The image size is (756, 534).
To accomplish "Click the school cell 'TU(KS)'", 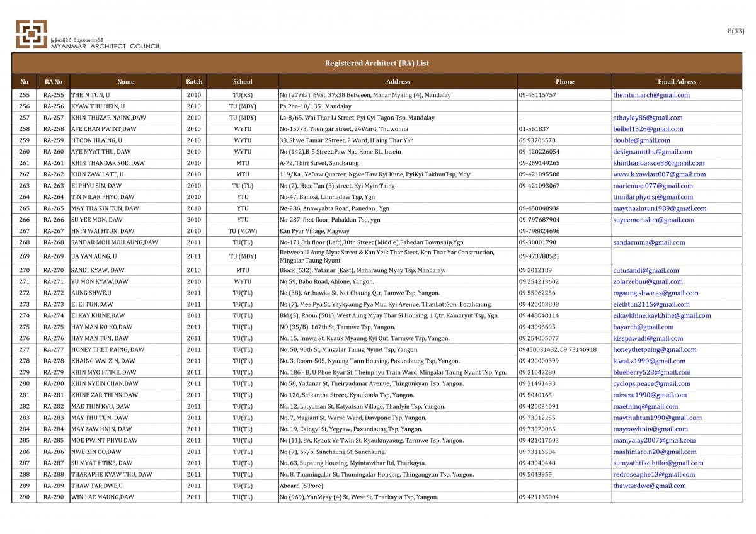I will tap(243, 95).
